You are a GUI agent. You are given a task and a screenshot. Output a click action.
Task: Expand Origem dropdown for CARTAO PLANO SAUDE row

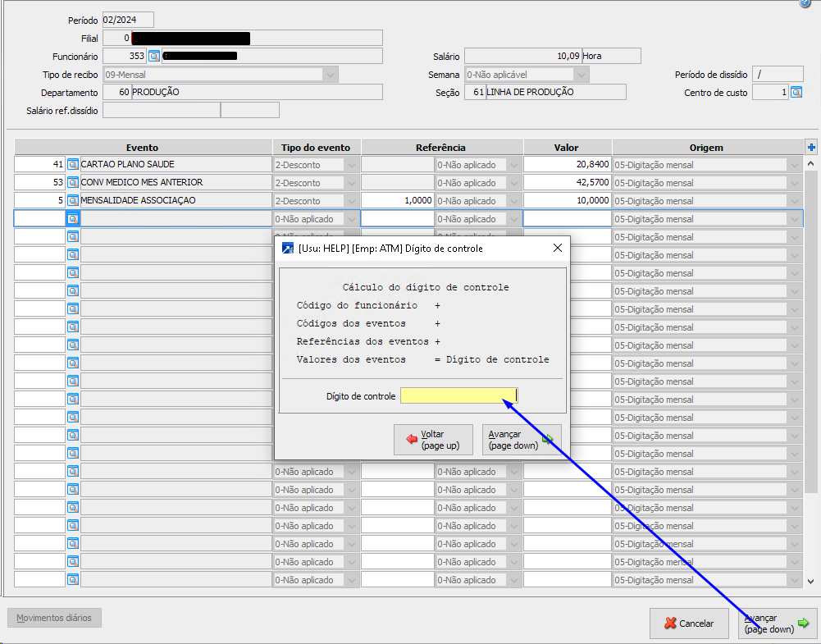[x=794, y=165]
